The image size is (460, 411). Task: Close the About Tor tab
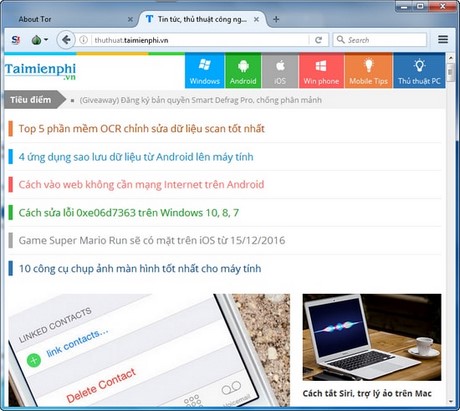coord(130,19)
